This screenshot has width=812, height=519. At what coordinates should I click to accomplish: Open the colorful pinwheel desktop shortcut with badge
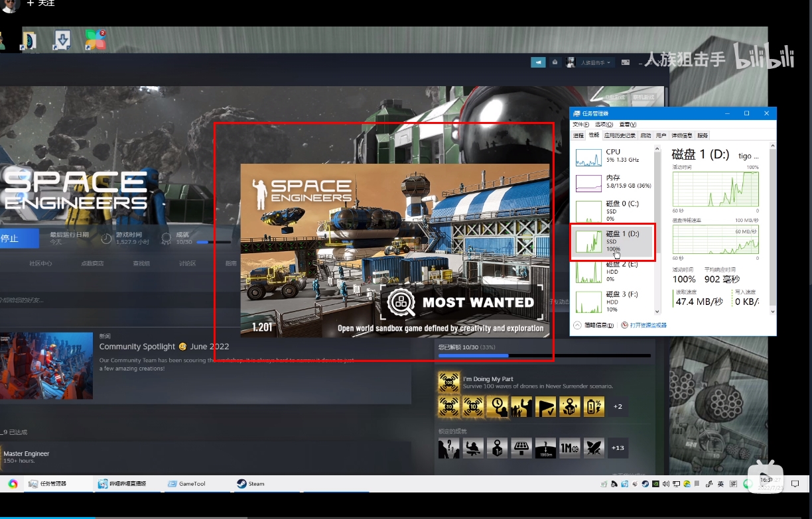tap(95, 40)
